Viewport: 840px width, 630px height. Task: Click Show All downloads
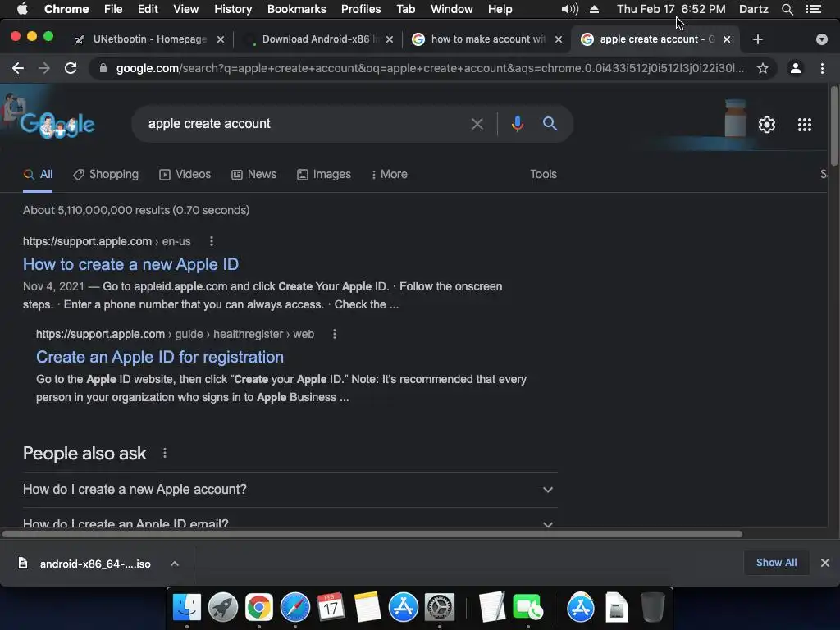click(x=776, y=563)
